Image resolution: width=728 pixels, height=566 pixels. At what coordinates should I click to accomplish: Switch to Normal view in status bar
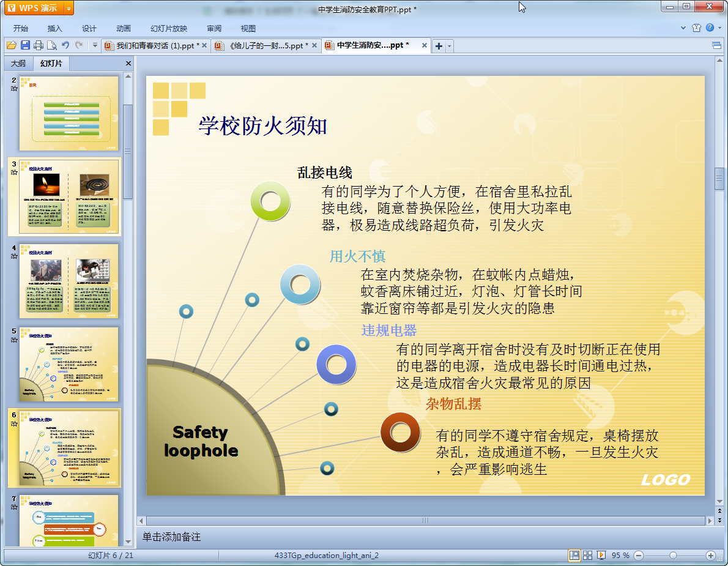pos(574,556)
